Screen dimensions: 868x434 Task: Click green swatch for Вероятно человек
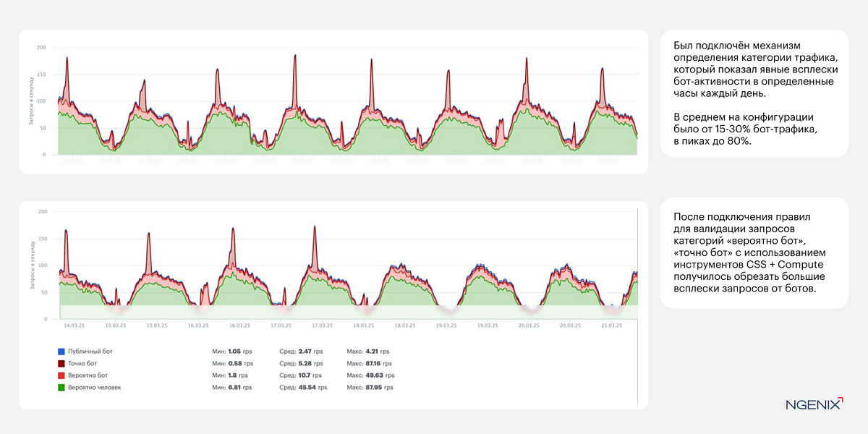(x=61, y=388)
